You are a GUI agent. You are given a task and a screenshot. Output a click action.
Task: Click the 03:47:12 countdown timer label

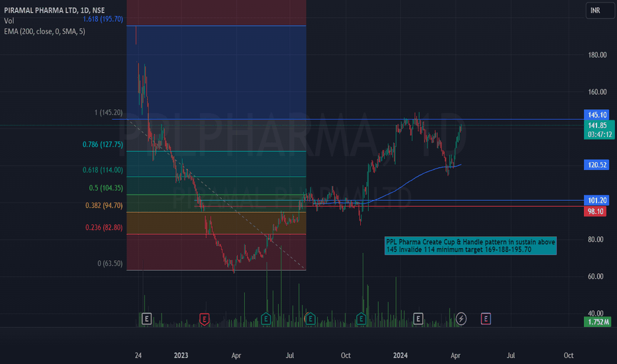click(600, 134)
